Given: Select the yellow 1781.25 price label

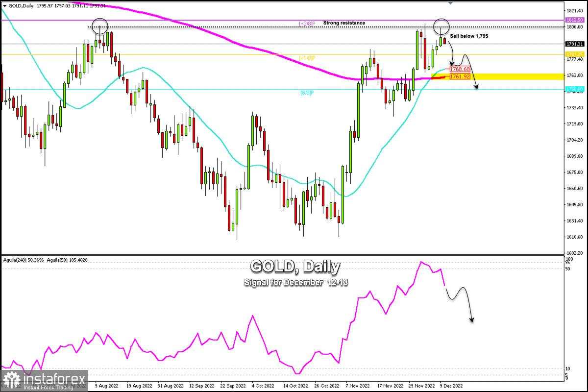Looking at the screenshot, I should tap(574, 54).
